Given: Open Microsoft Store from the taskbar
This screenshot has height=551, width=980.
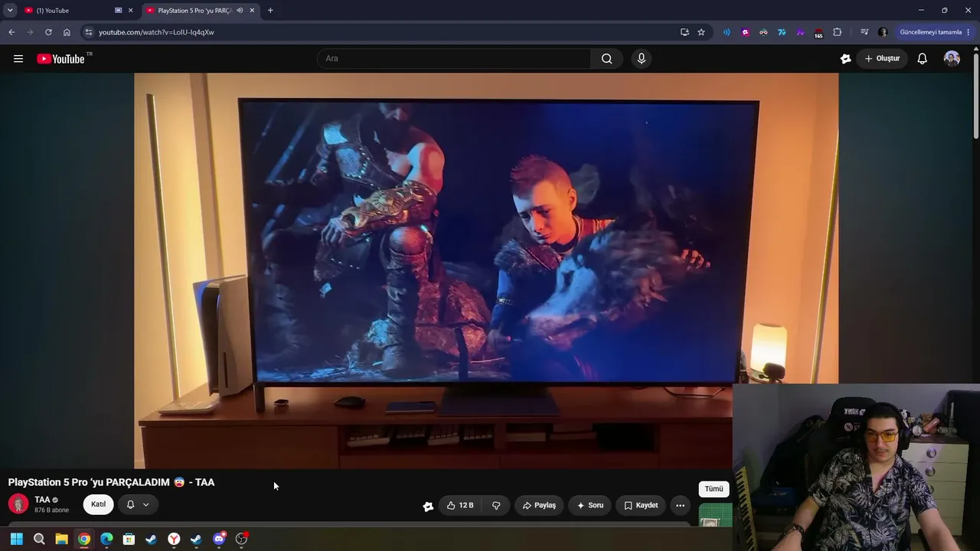Looking at the screenshot, I should (x=129, y=539).
